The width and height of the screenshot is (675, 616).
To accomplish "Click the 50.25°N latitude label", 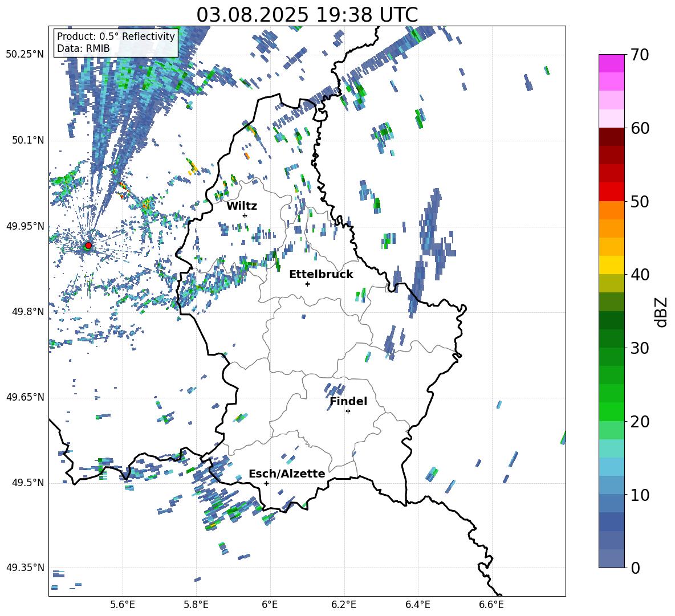I will point(25,55).
